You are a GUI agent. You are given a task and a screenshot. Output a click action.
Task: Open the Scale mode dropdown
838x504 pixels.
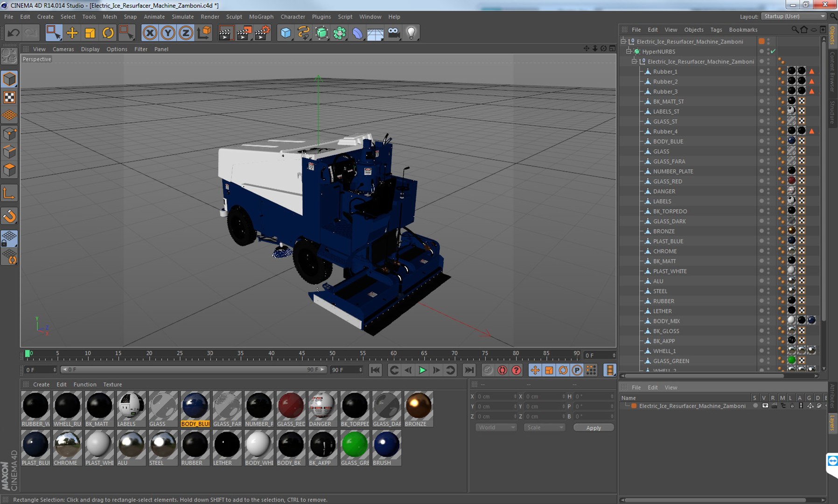click(x=545, y=427)
